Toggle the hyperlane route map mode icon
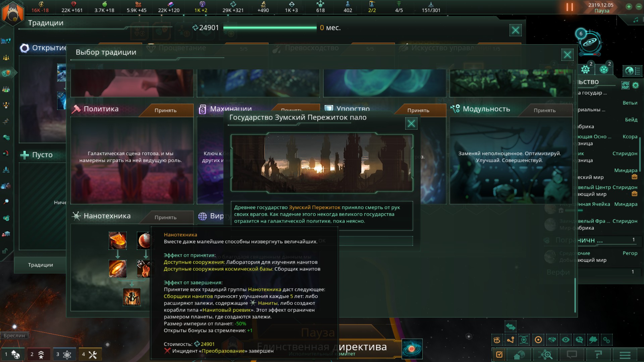The width and height of the screenshot is (644, 362). (511, 340)
